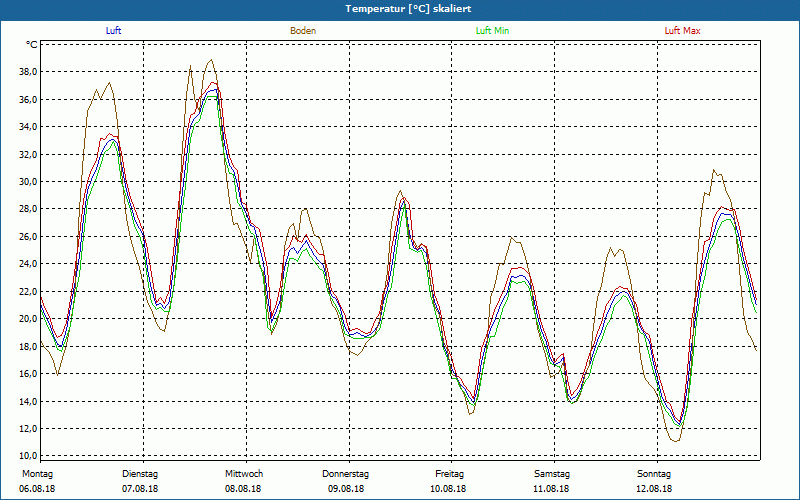The image size is (800, 500).
Task: Click the 38,0 y-axis value
Action: tap(29, 72)
